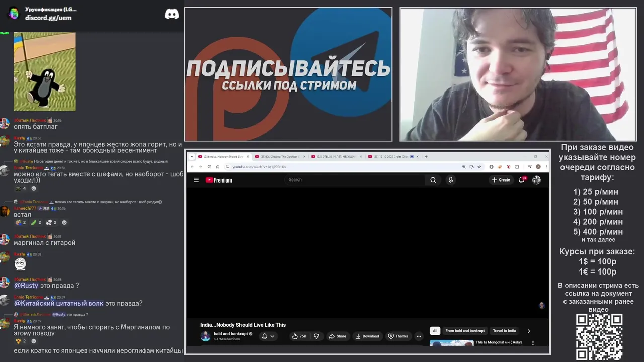This screenshot has width=644, height=362.
Task: Click the '3) 100 р/мин' tariff line
Action: (598, 212)
